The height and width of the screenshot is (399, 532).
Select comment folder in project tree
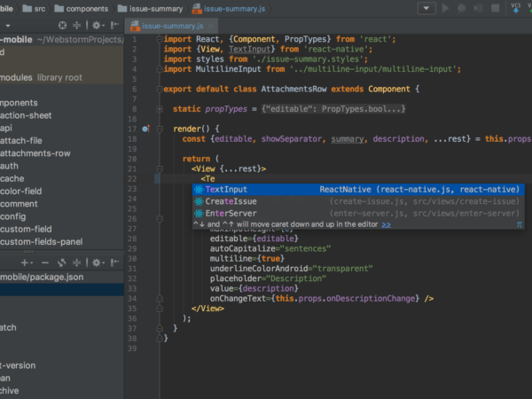coord(19,204)
